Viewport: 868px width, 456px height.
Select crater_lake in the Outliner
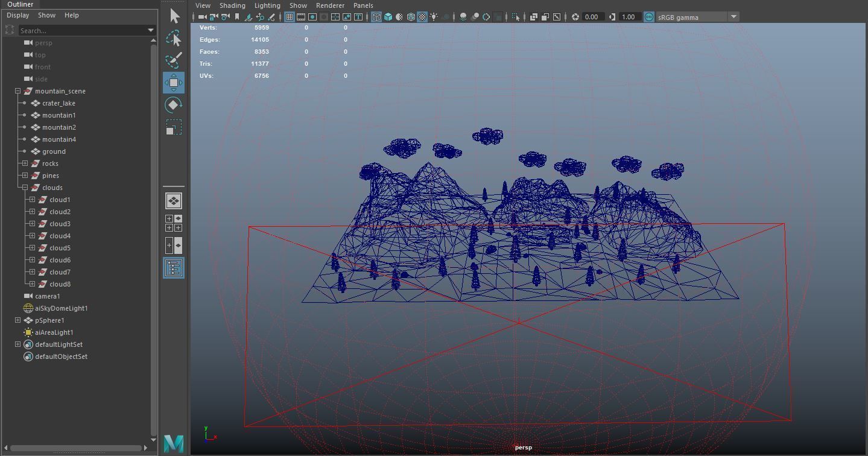click(59, 103)
